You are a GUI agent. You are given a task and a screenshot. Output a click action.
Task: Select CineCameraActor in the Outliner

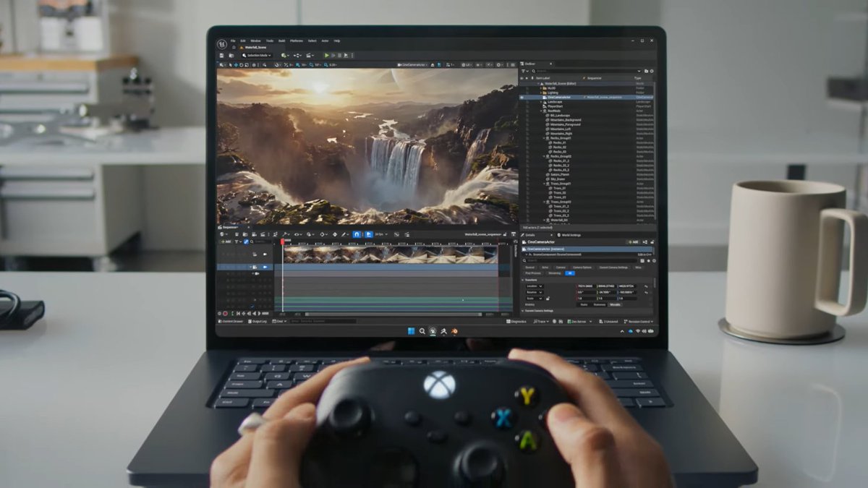tap(558, 97)
